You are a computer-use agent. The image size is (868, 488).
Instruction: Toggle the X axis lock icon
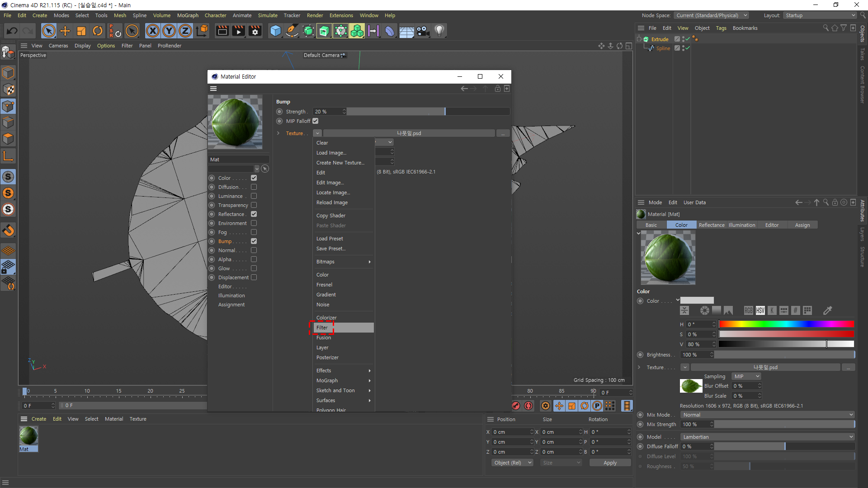point(153,31)
